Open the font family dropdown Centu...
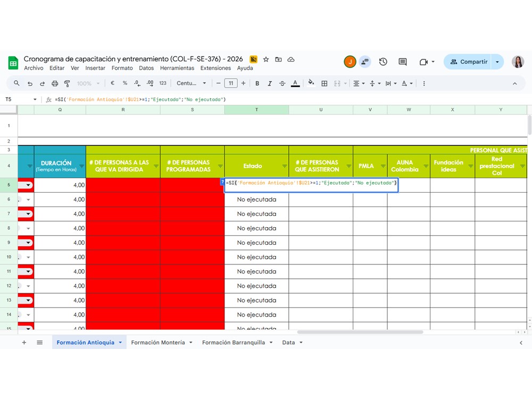 [192, 83]
